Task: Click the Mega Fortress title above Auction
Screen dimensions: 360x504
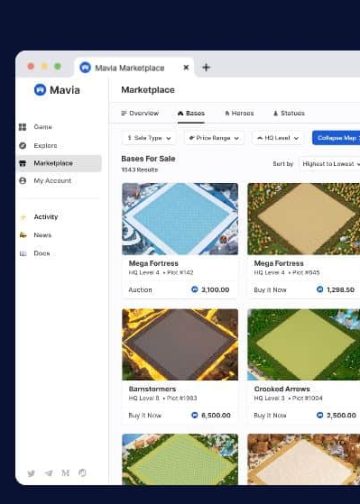Action: coord(153,263)
